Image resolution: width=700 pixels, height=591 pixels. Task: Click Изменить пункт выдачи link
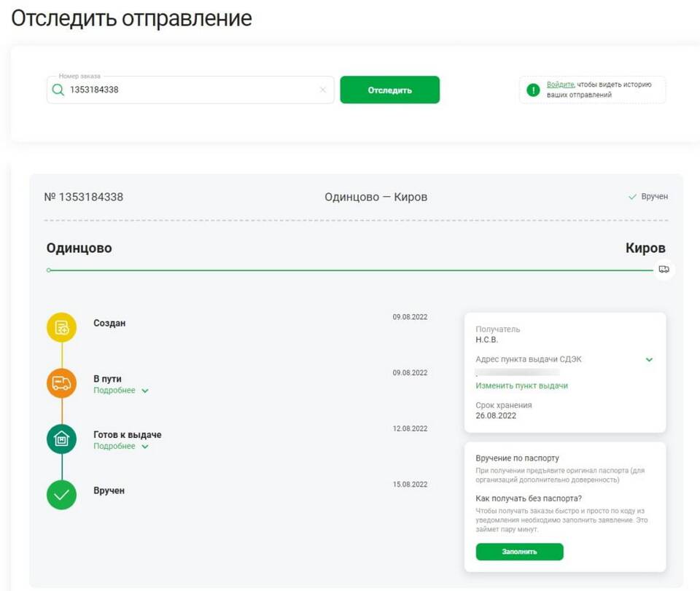pos(521,385)
